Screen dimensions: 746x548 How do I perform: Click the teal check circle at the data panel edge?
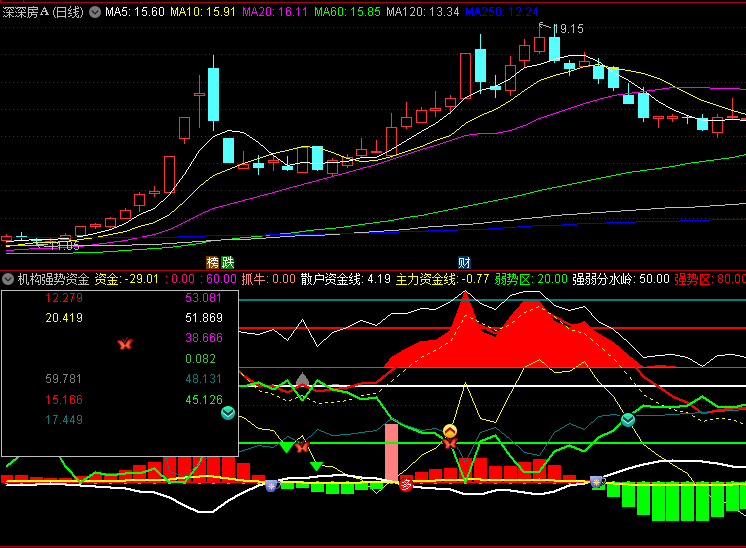coord(228,413)
